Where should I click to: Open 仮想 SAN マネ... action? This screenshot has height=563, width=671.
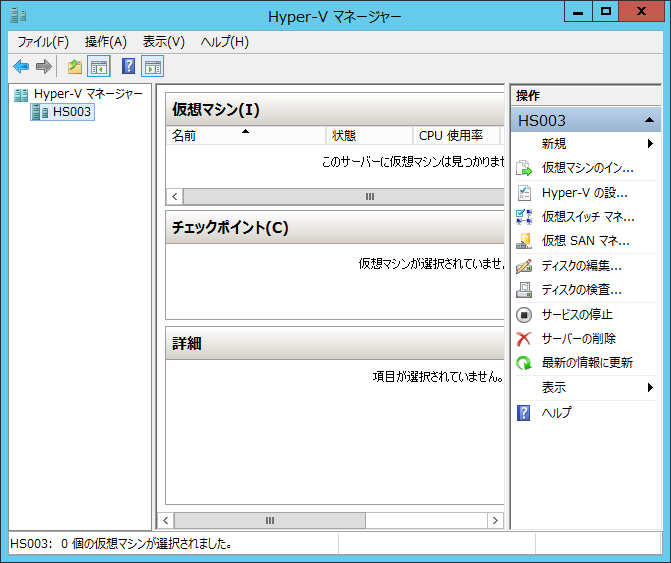pyautogui.click(x=586, y=241)
